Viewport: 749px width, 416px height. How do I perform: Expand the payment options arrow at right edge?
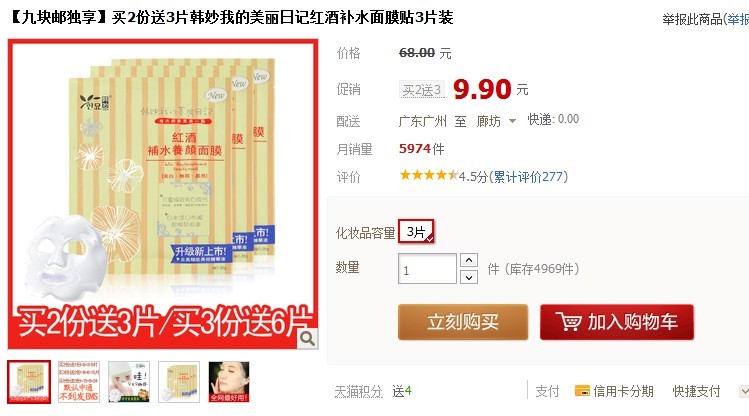(x=744, y=391)
